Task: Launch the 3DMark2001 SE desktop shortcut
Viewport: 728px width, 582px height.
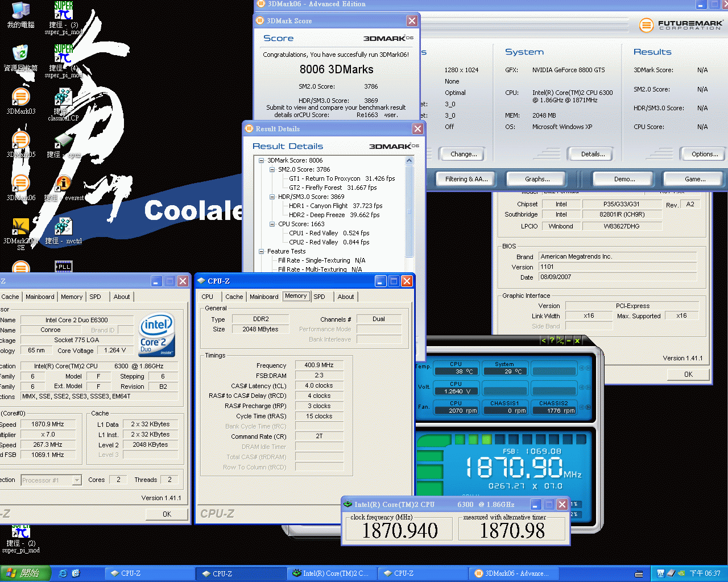Action: tap(20, 234)
